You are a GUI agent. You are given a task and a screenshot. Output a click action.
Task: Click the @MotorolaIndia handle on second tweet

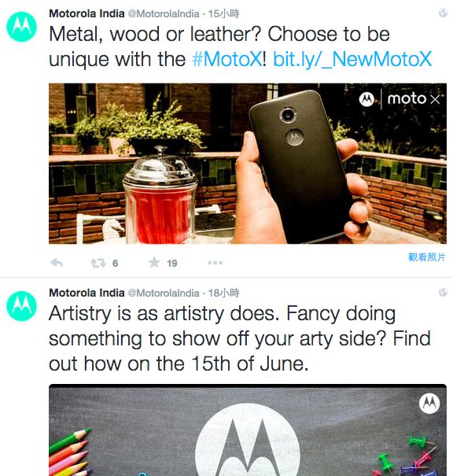164,293
